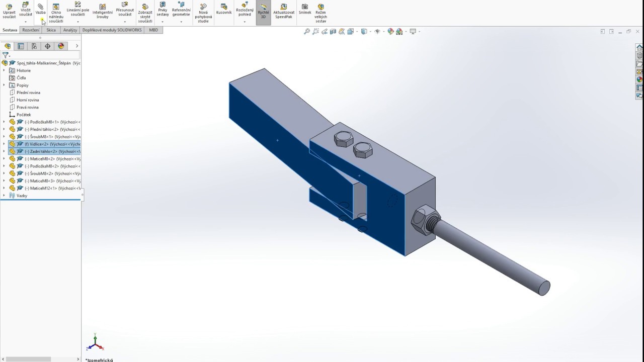This screenshot has width=644, height=362.
Task: Open dropdown arrow under Přesunout součást
Action: pos(125,22)
